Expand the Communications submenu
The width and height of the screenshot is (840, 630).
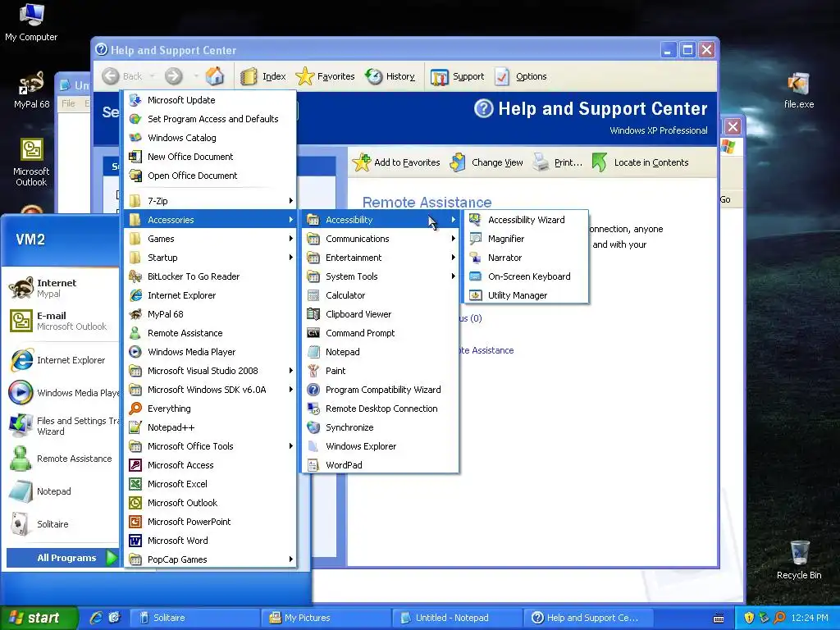[x=381, y=239]
